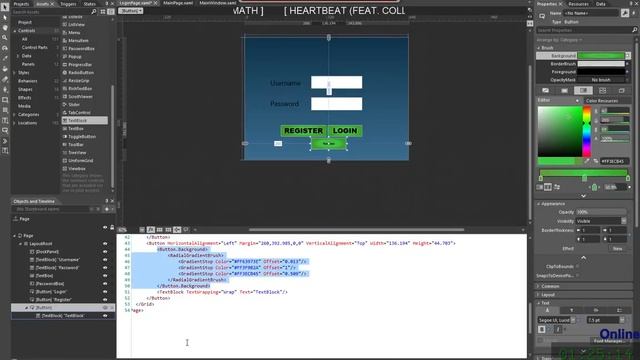Viewport: 640px width, 360px height.
Task: Open the MainPage.xaml document tab
Action: pyautogui.click(x=178, y=3)
